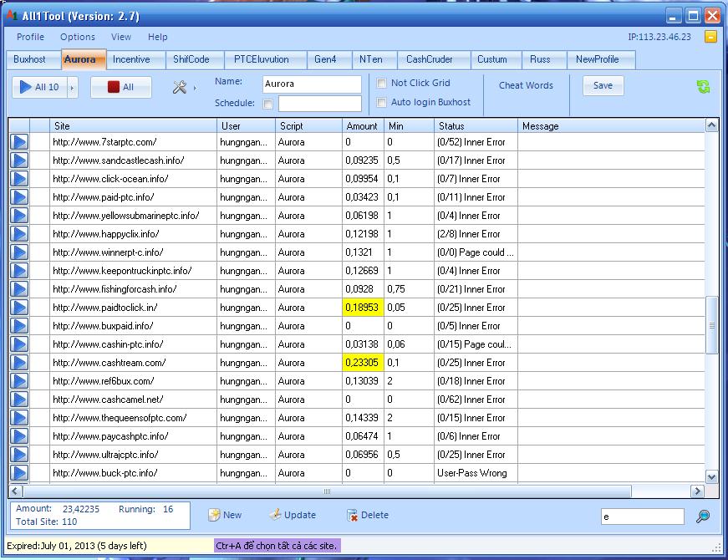Viewport: 728px width, 560px height.
Task: Click the play icon for 7starptc.com row
Action: (18, 142)
